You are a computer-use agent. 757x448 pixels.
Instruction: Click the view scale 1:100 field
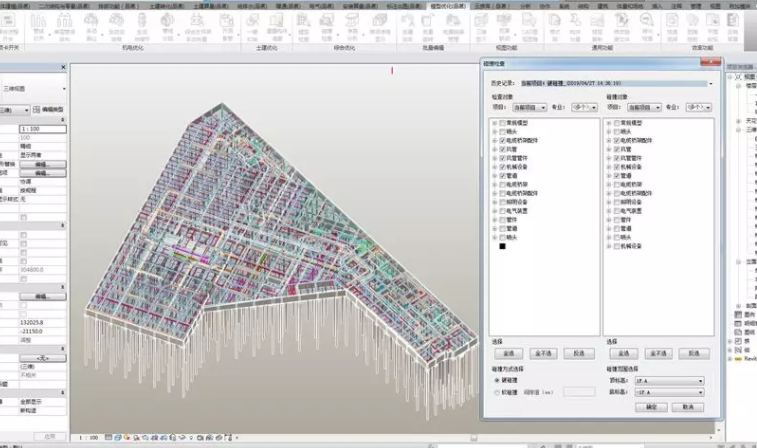point(42,129)
